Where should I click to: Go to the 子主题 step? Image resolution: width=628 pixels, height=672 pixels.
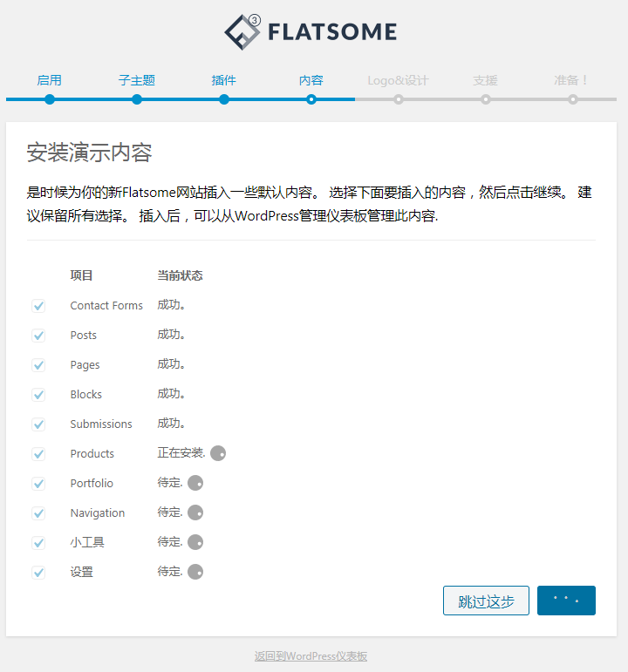click(137, 80)
